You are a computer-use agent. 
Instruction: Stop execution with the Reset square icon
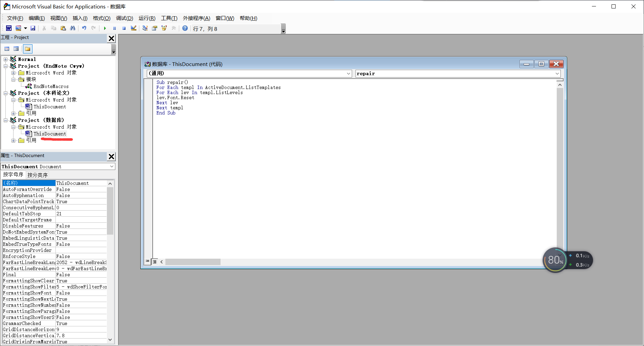coord(124,28)
